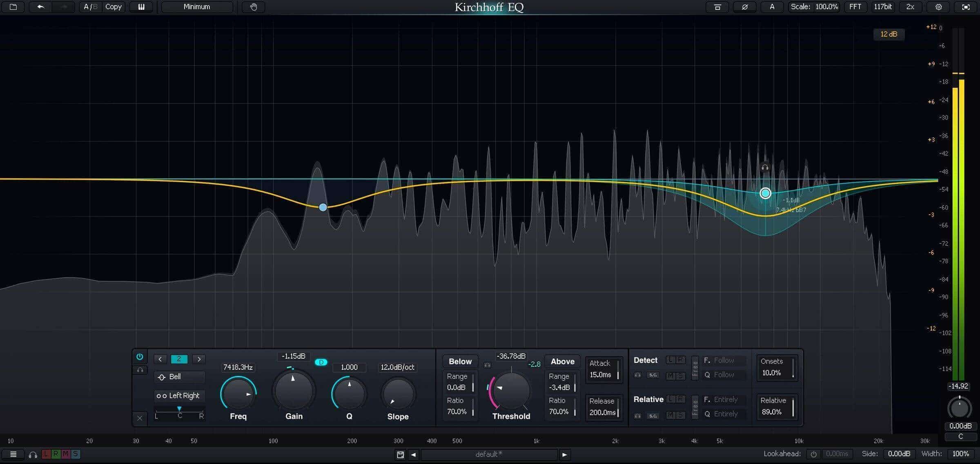
Task: Toggle the auto gain A button
Action: [772, 7]
